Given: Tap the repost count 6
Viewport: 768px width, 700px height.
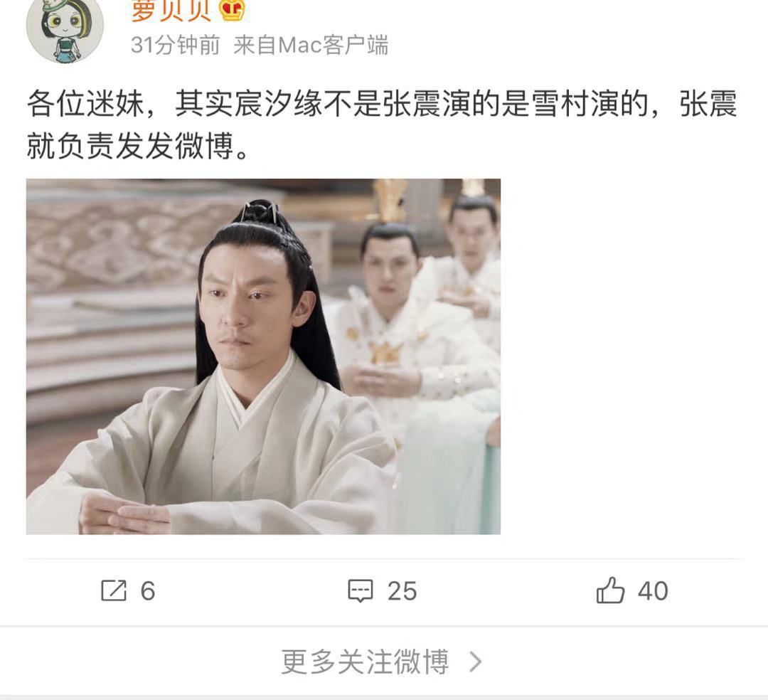Looking at the screenshot, I should point(148,590).
